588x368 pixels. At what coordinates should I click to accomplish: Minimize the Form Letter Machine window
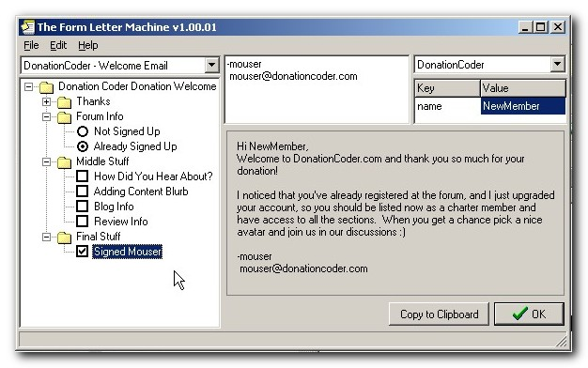[525, 27]
